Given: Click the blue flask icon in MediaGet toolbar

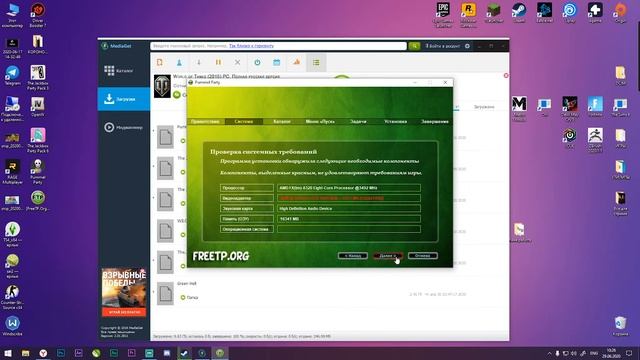Looking at the screenshot, I should tap(179, 62).
